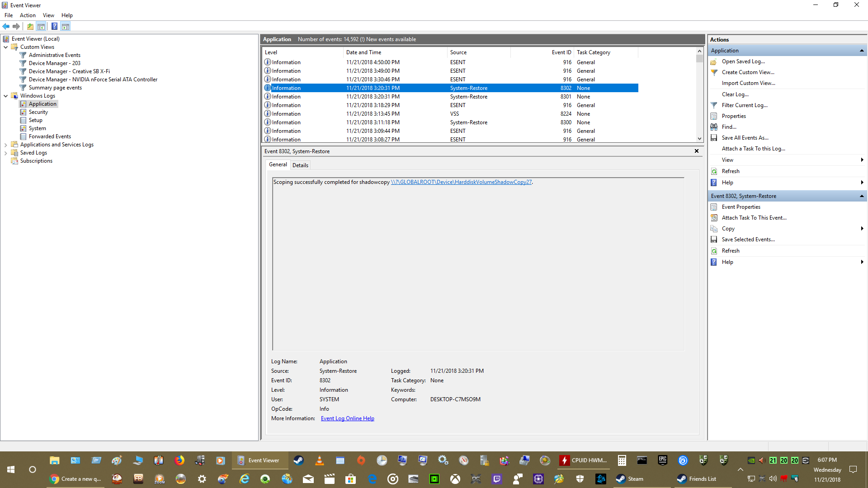Show hidden system tray icons
868x488 pixels.
(x=741, y=469)
